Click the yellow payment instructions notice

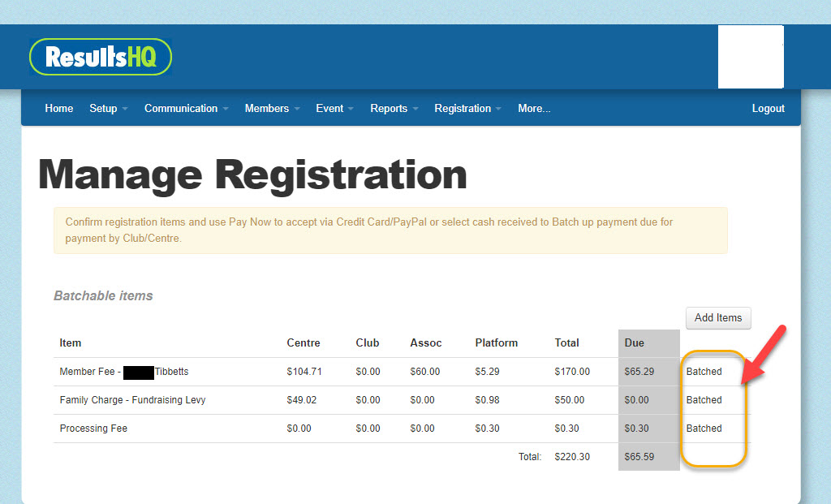(390, 230)
